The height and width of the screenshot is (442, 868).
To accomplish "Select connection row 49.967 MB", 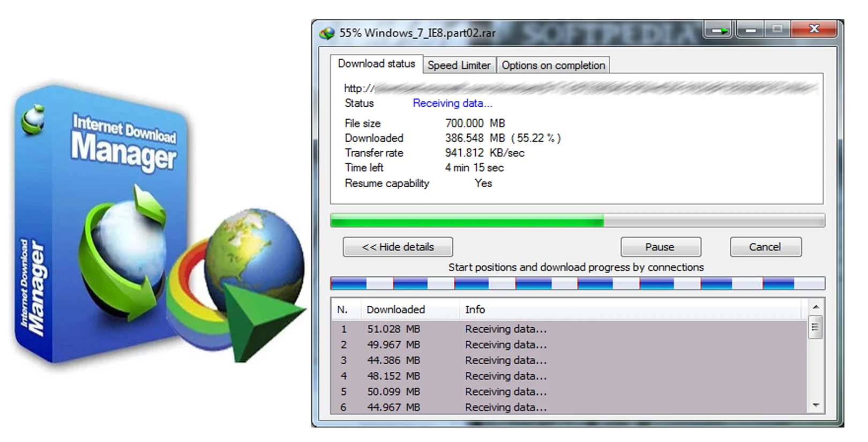I will pos(569,344).
